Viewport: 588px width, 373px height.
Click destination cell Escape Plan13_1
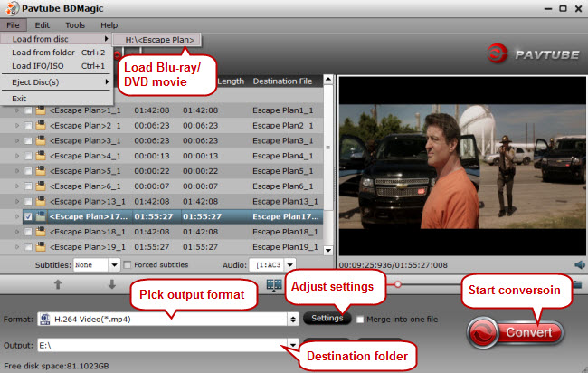click(285, 202)
